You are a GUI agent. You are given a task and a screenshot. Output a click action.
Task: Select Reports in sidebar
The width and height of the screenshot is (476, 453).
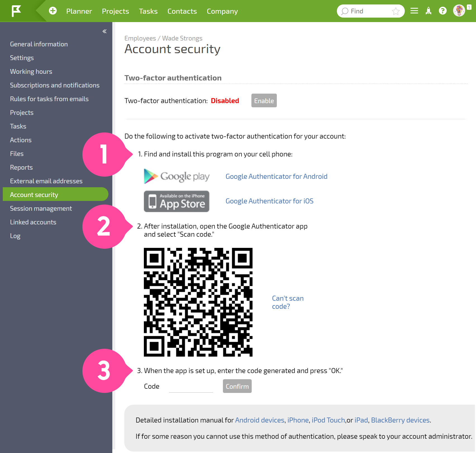click(x=21, y=167)
